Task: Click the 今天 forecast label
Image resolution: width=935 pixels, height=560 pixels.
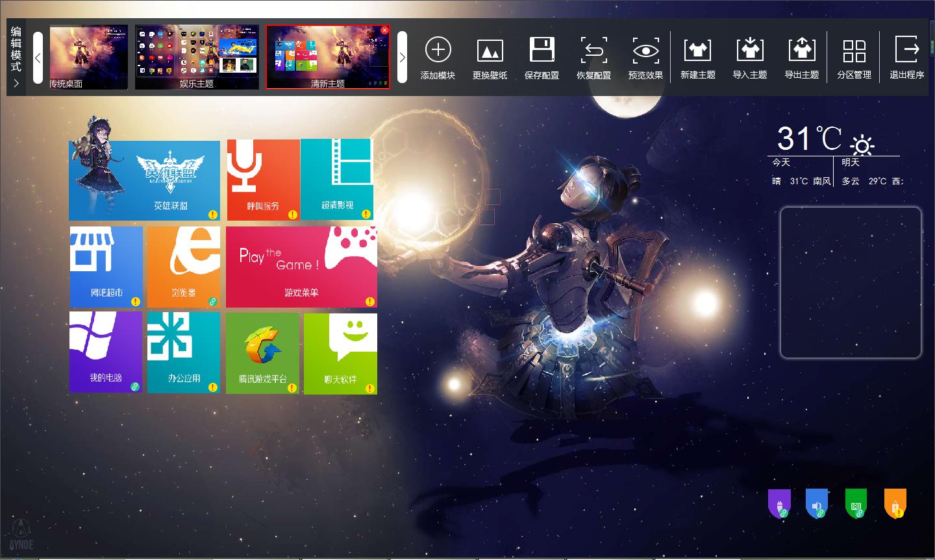Action: tap(781, 162)
